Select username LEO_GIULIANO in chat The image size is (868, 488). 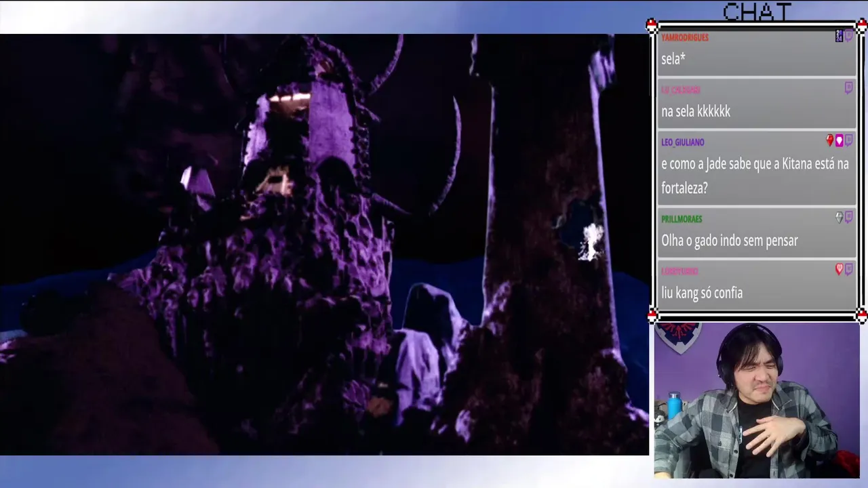click(x=683, y=142)
